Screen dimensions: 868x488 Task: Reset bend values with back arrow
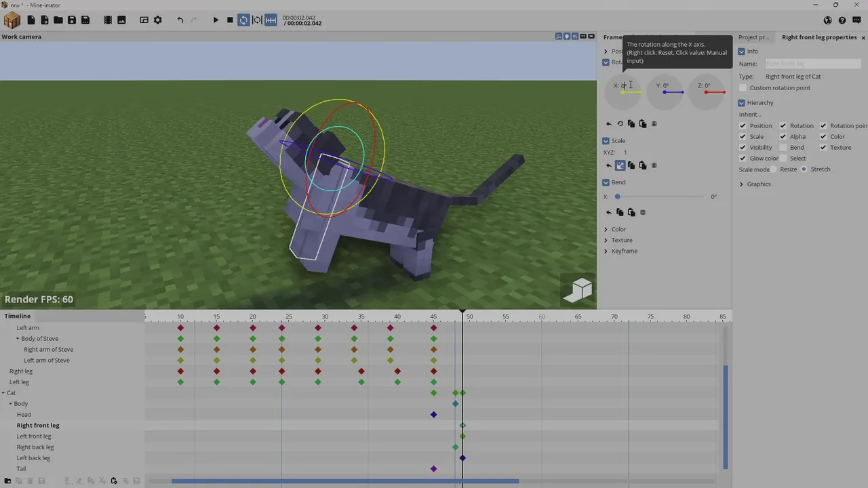pyautogui.click(x=608, y=213)
